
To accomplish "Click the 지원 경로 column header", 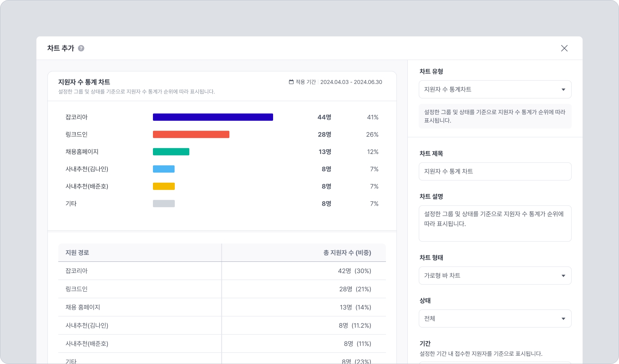I will click(x=77, y=253).
